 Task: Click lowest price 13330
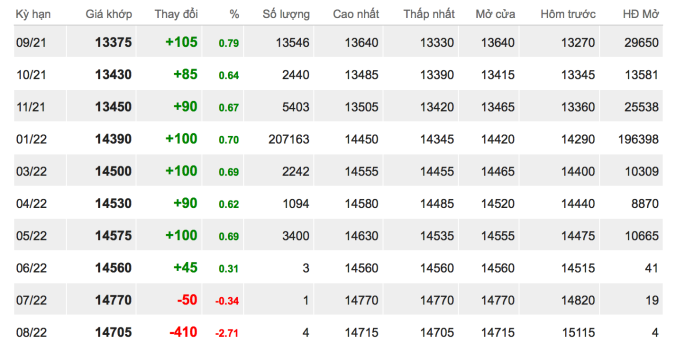click(437, 43)
